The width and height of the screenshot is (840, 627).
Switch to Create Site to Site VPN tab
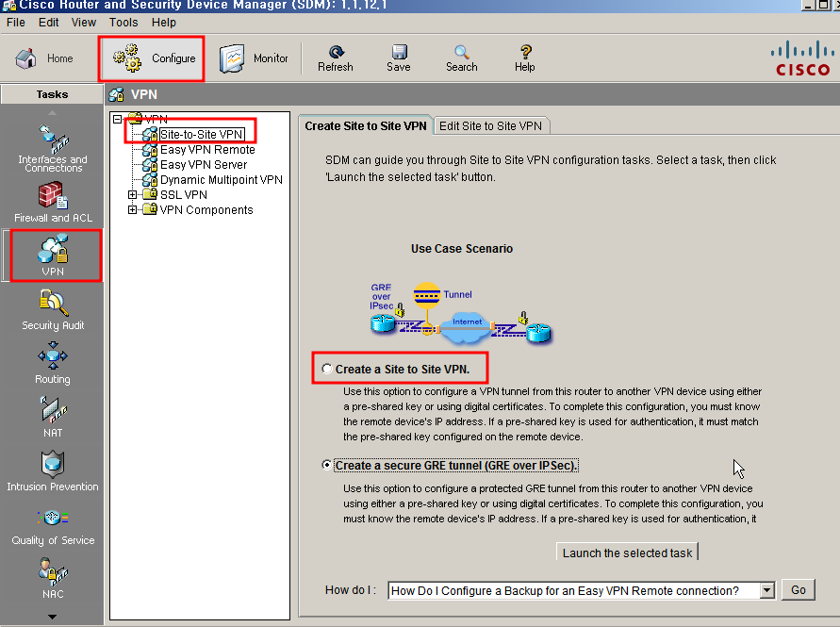click(x=366, y=126)
